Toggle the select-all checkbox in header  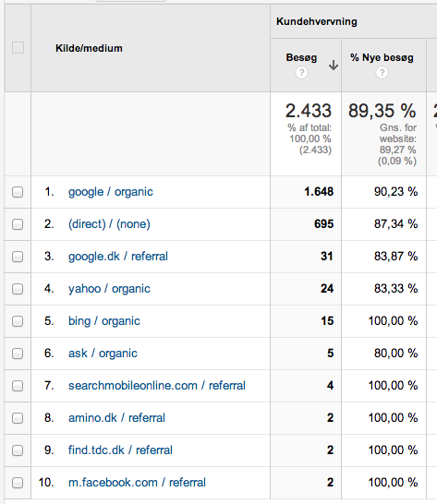(18, 48)
